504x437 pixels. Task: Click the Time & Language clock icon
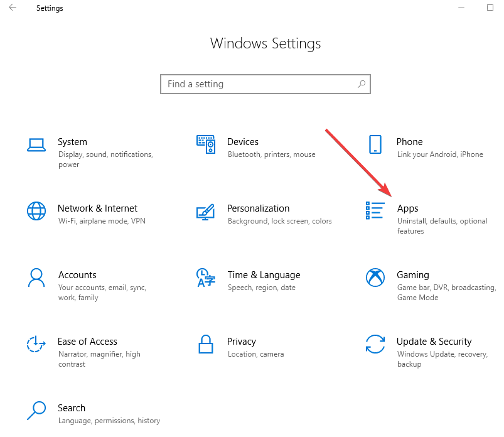point(206,278)
